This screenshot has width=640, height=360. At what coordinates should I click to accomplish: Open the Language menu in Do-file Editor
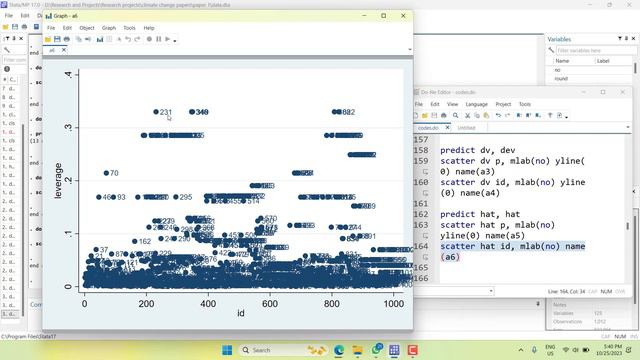pos(477,104)
